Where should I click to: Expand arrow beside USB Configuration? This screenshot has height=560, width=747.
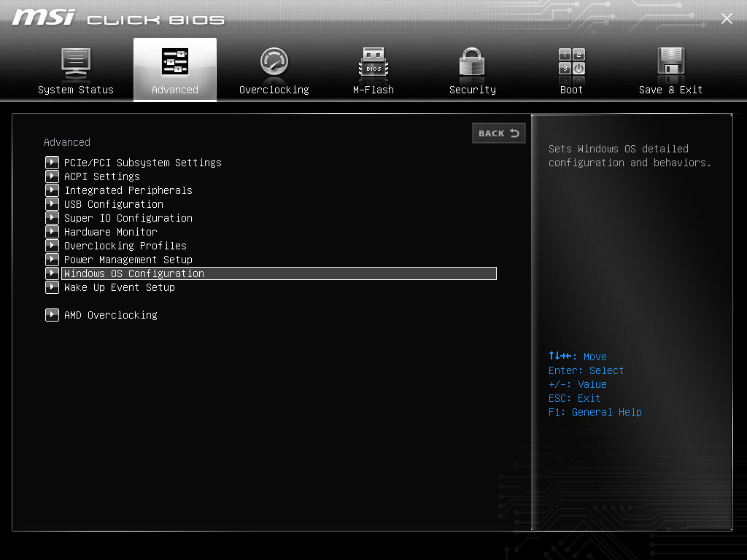(52, 204)
